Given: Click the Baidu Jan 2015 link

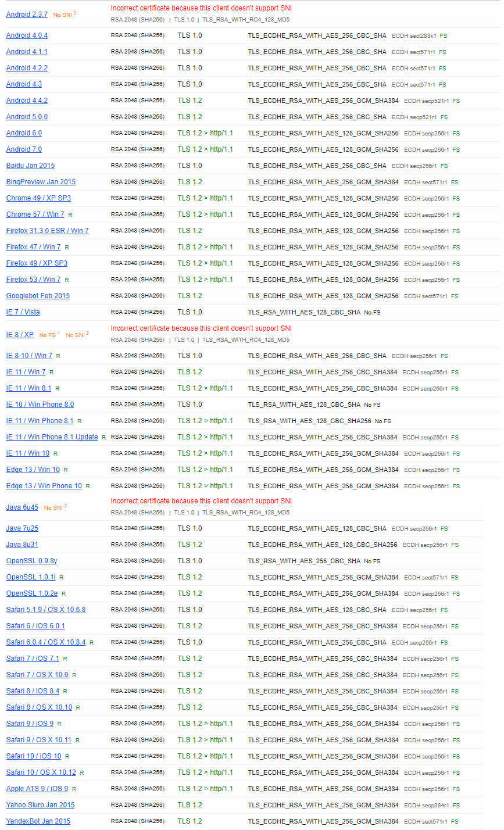Looking at the screenshot, I should click(30, 166).
